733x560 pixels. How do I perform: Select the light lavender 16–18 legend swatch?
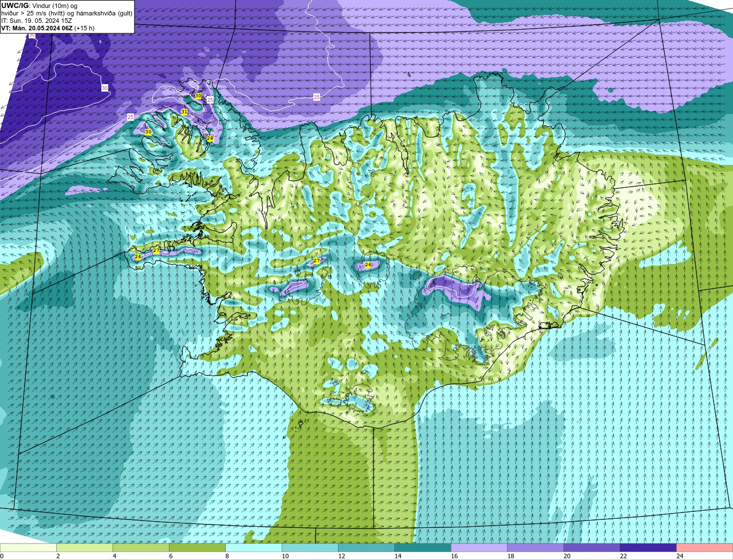(x=479, y=548)
